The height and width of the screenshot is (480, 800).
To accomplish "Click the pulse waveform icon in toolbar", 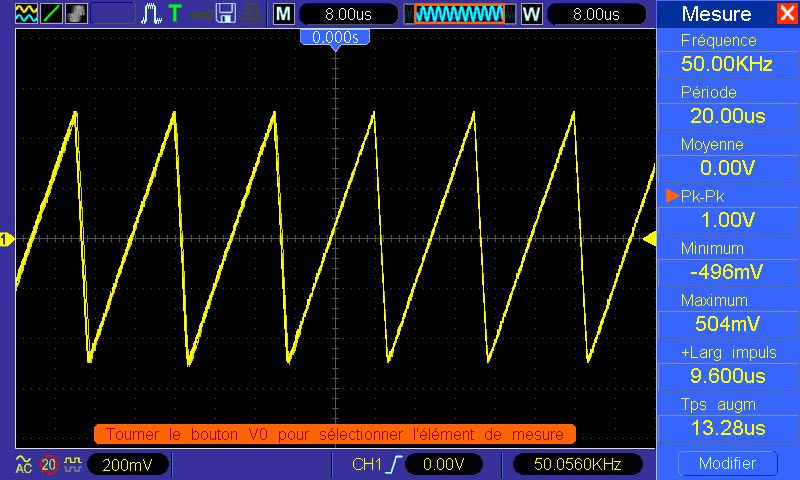I will 151,14.
